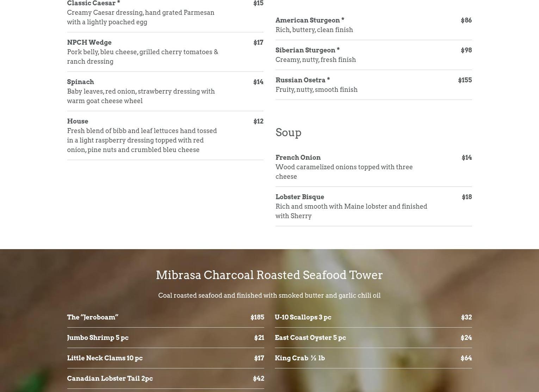Click the "French Onion" soup name
The image size is (539, 392).
[298, 157]
